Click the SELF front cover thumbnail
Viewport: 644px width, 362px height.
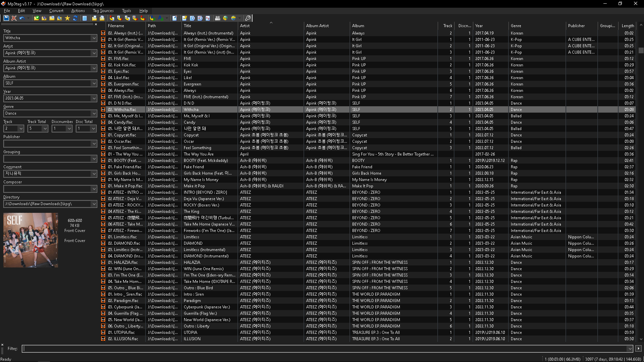(x=31, y=240)
